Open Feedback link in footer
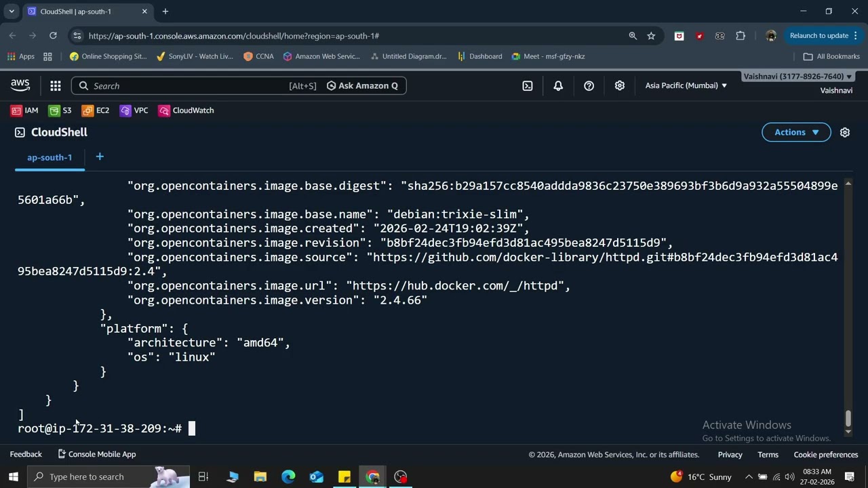The height and width of the screenshot is (488, 868). (26, 455)
